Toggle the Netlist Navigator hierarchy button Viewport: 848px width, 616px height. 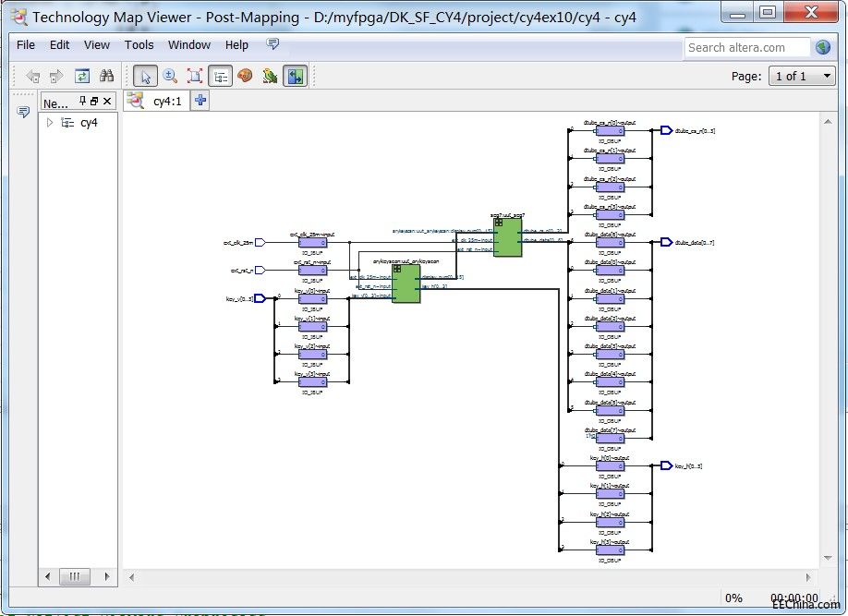[x=220, y=77]
